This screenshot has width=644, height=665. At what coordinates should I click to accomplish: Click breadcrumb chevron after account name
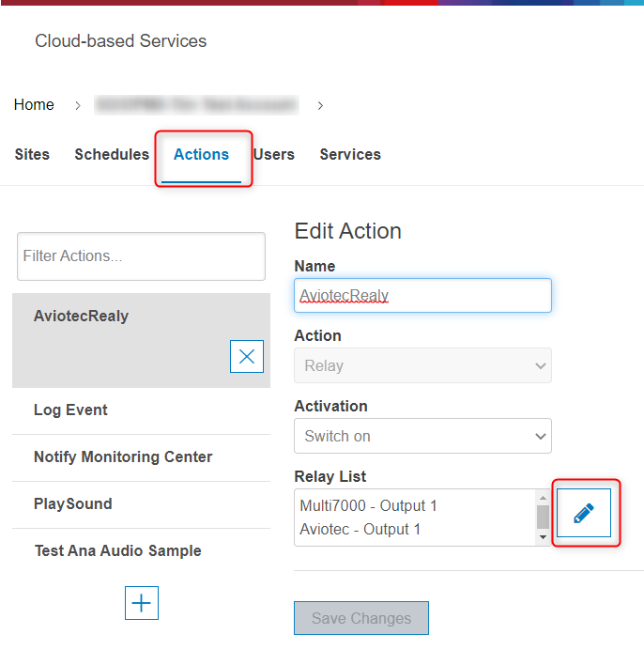coord(320,105)
